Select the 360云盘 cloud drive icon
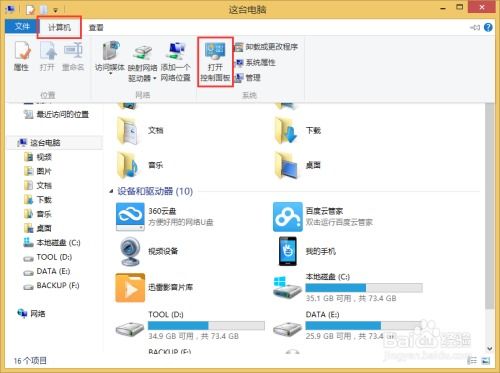 (x=130, y=217)
